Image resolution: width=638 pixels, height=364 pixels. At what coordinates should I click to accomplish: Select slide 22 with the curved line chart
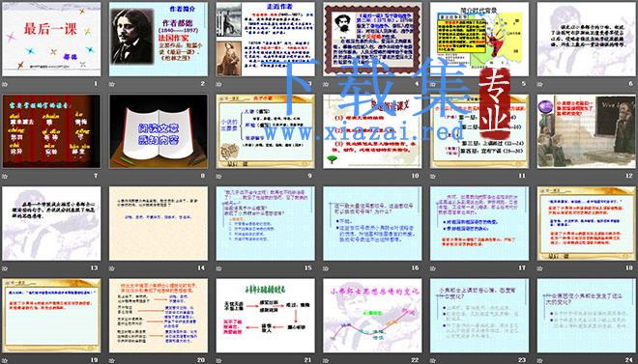(x=372, y=316)
